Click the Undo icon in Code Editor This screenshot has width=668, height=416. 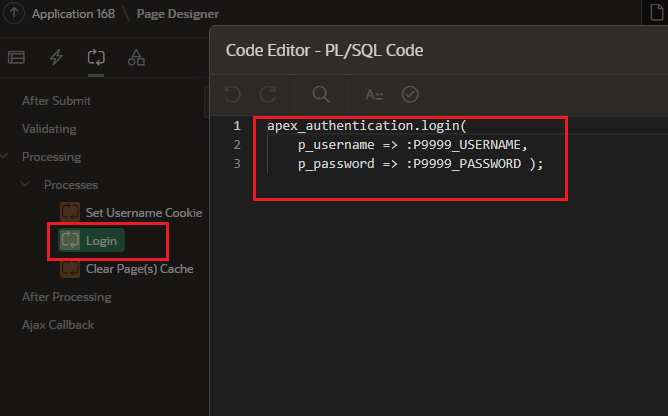click(x=232, y=94)
